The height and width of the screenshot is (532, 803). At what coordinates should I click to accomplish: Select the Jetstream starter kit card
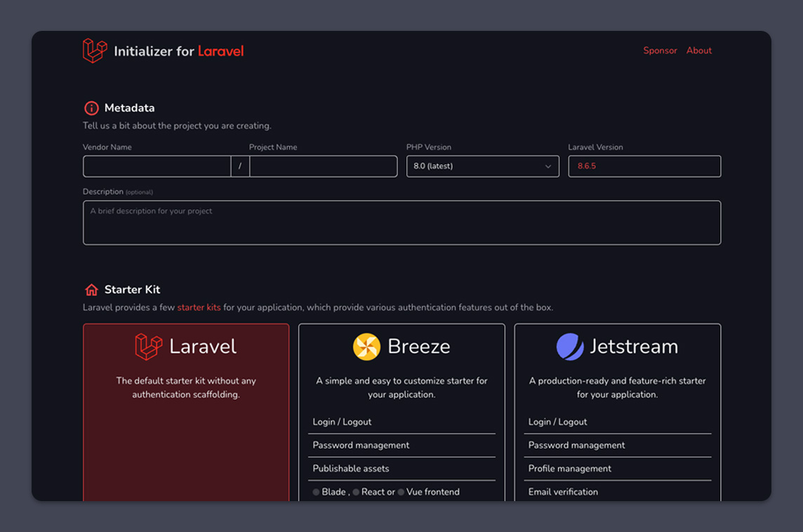[618, 412]
